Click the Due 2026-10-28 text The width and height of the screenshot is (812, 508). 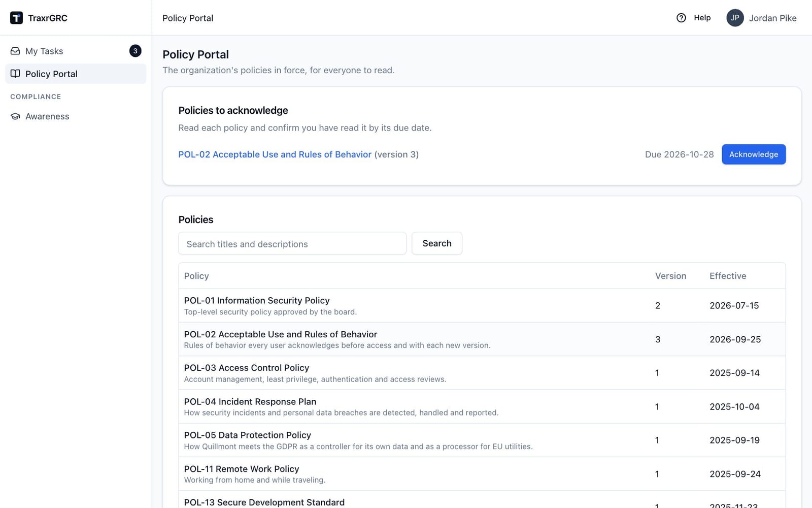tap(679, 154)
